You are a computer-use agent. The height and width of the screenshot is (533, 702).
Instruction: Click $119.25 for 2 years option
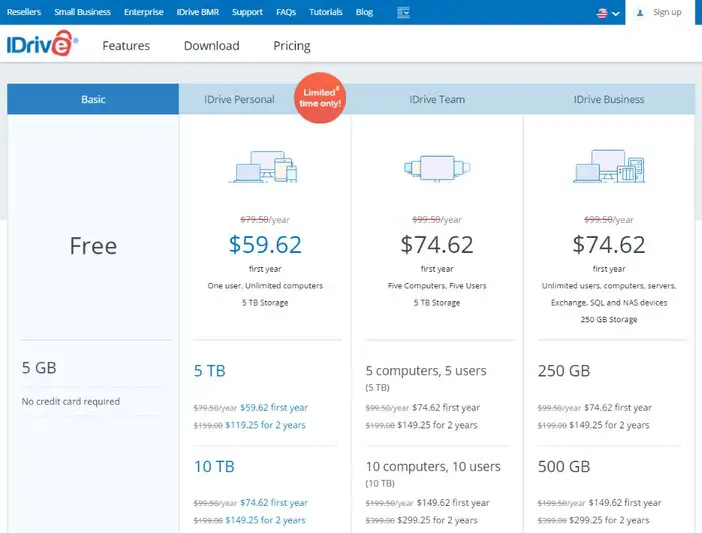coord(265,425)
